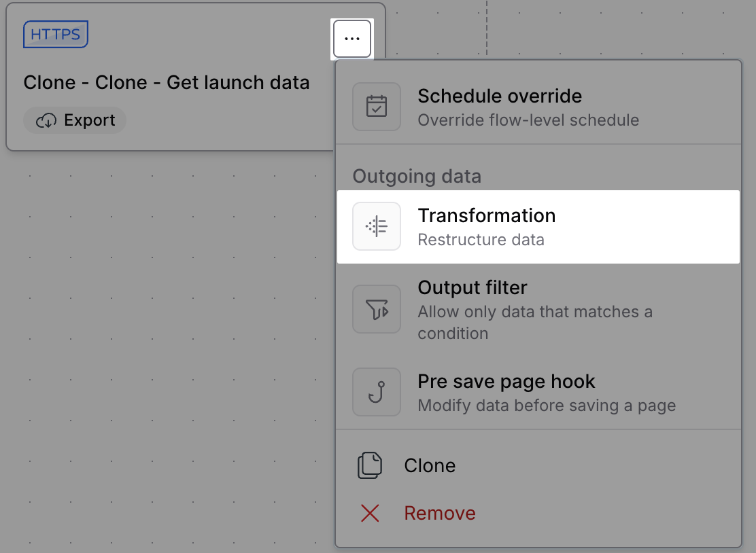Click the Restructure data description text
Viewport: 756px width, 553px height.
(481, 239)
